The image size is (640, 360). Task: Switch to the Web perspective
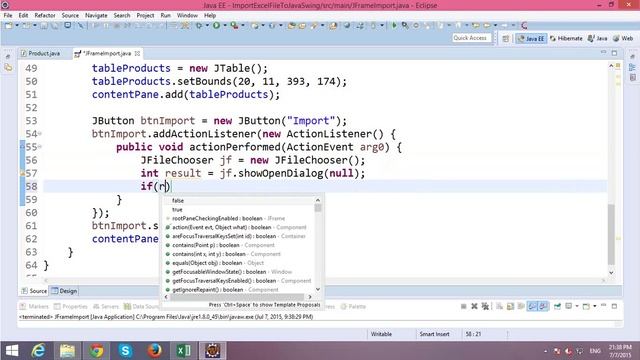pyautogui.click(x=623, y=38)
